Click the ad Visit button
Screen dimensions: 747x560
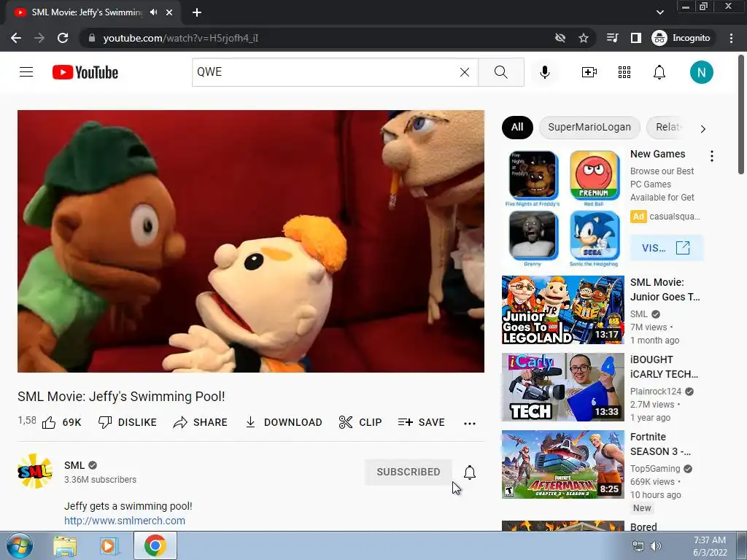667,248
